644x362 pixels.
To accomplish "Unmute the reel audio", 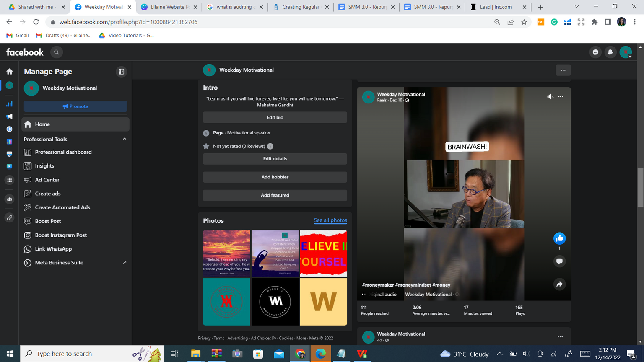I will 550,97.
